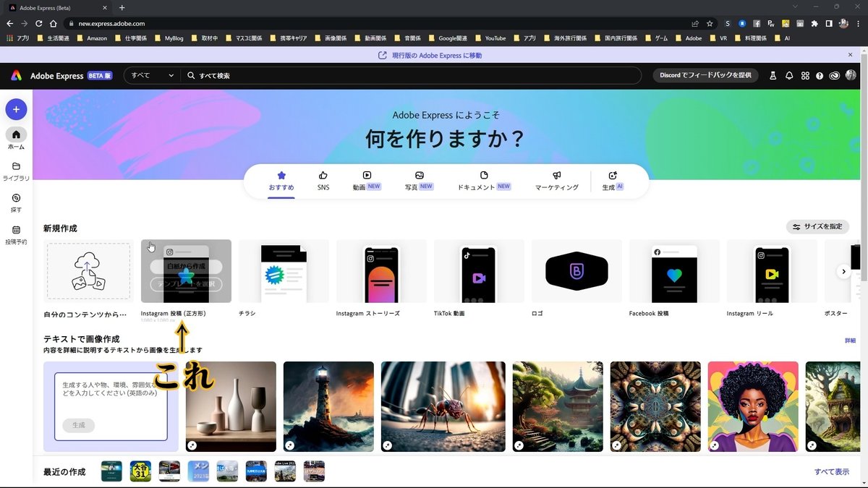Click the browser share page icon

pos(695,23)
